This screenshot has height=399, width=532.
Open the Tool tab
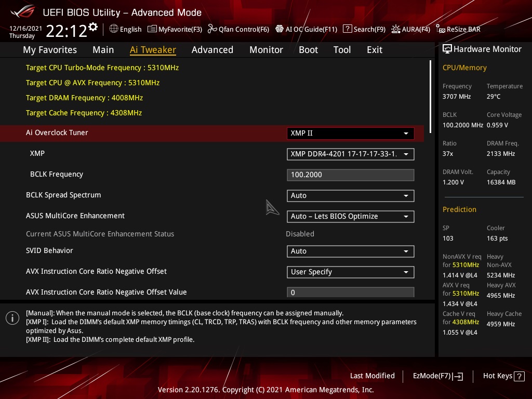(342, 50)
